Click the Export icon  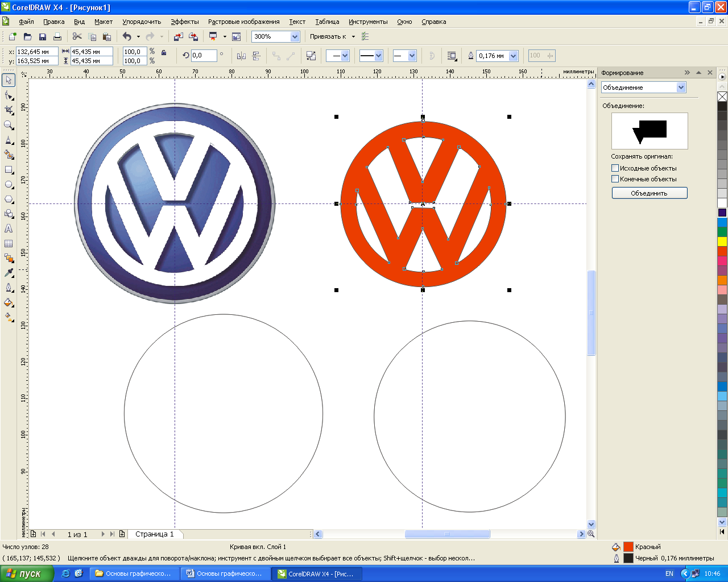click(x=193, y=36)
